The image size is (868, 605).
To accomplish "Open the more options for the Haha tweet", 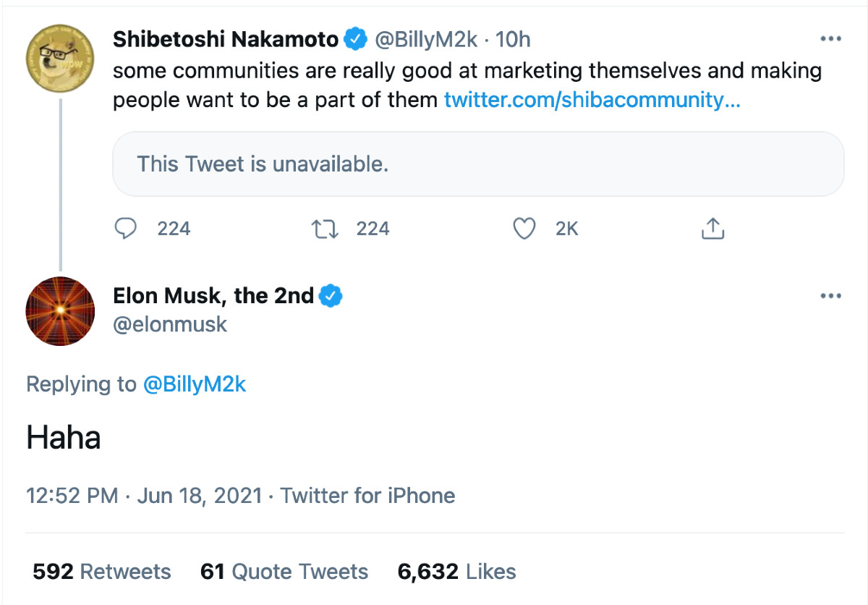I will tap(830, 296).
